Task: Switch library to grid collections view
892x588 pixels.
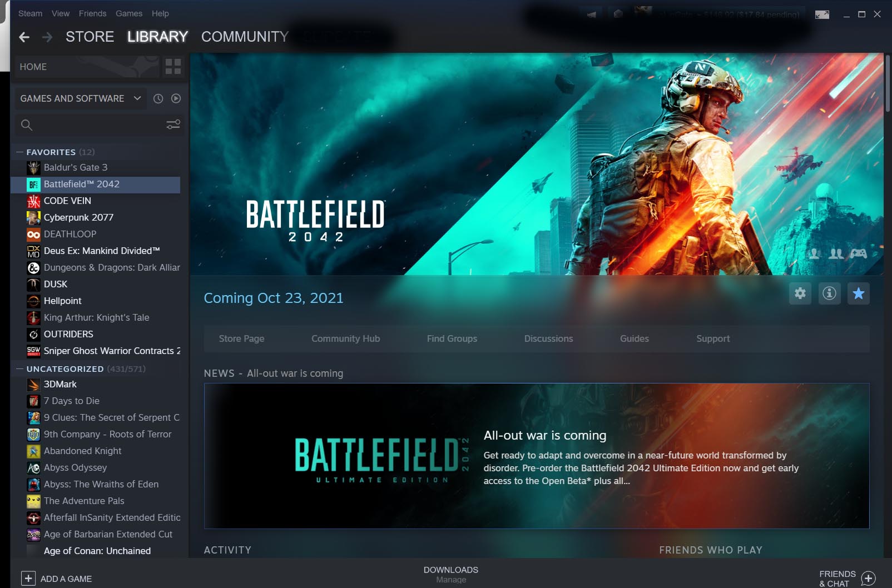Action: click(x=173, y=67)
